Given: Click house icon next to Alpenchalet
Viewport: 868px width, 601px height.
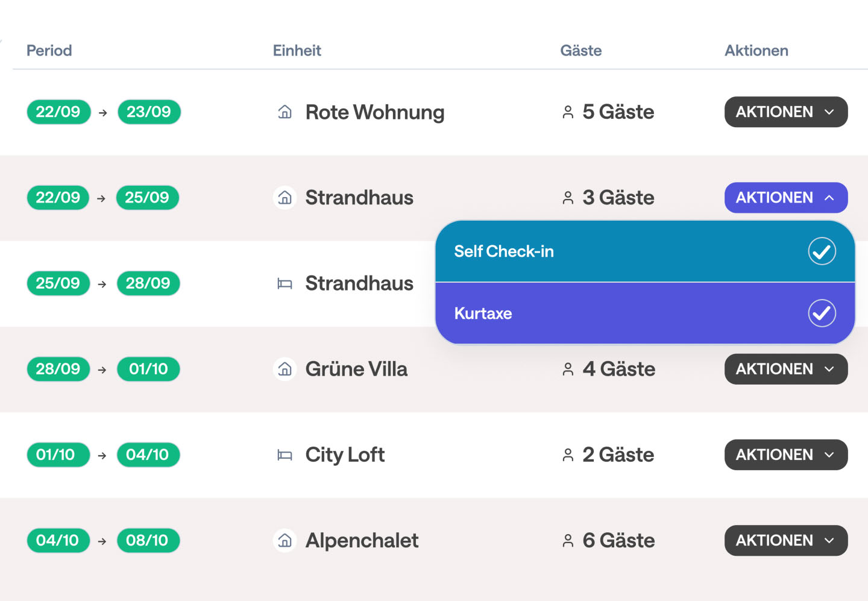Looking at the screenshot, I should click(x=285, y=541).
